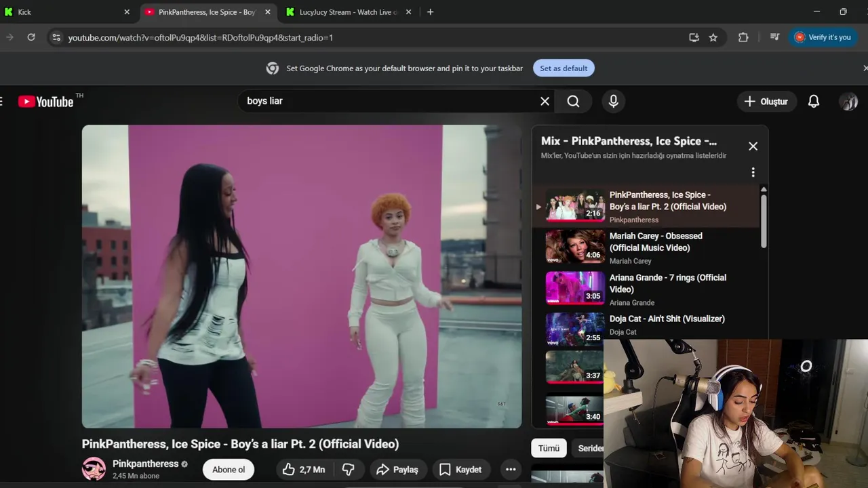Select the PinkPantheress YouTube tab
Image resolution: width=868 pixels, height=488 pixels.
point(207,12)
